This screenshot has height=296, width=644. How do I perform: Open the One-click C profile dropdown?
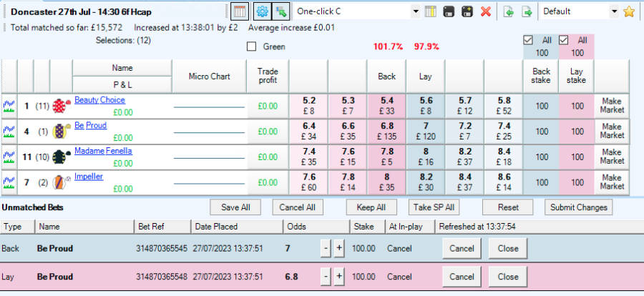coord(416,11)
